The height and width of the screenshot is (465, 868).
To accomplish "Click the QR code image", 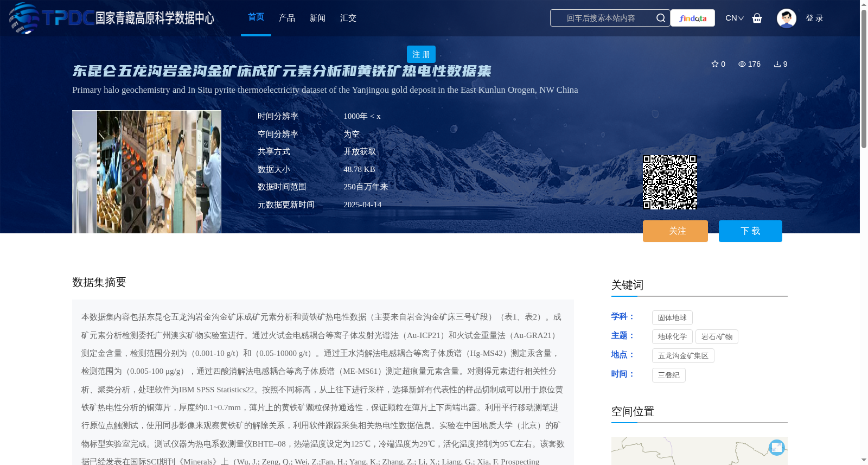I will click(670, 182).
